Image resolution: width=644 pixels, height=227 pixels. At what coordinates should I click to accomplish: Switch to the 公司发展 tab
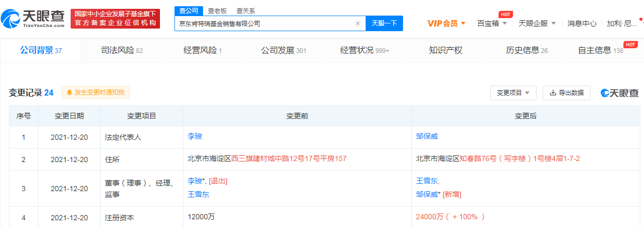(284, 50)
